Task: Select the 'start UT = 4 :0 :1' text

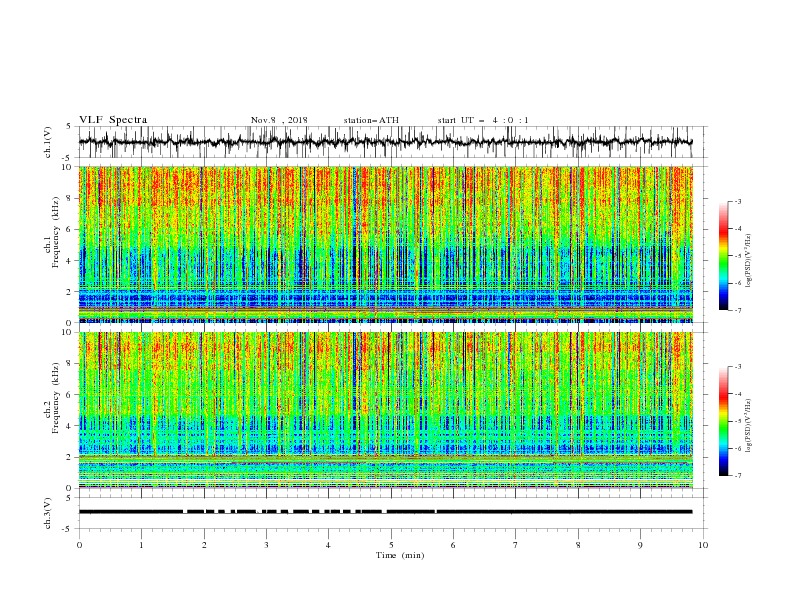Action: (483, 120)
